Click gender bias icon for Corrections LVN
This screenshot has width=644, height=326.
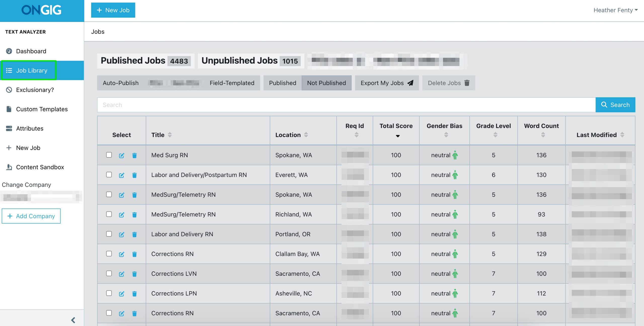coord(455,274)
